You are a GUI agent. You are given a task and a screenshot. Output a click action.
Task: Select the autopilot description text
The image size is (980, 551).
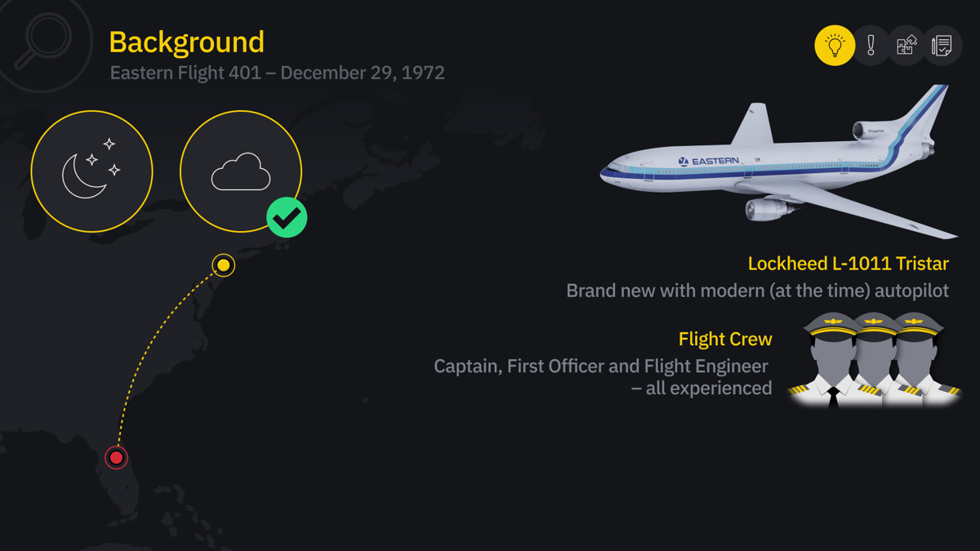point(757,291)
